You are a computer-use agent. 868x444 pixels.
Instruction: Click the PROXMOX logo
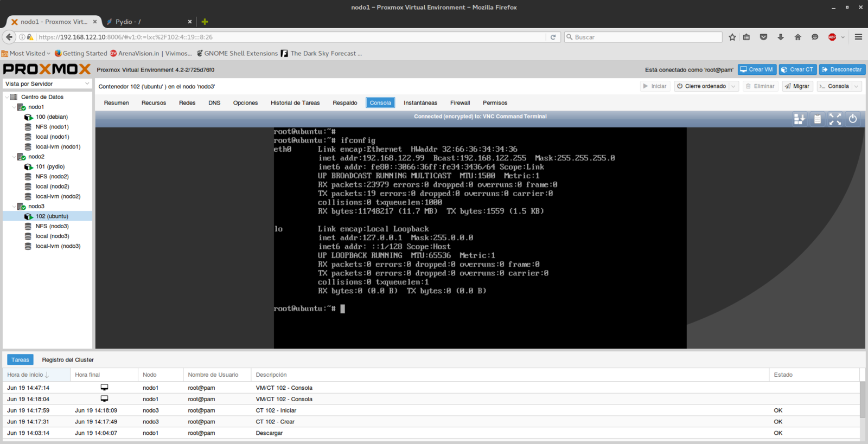point(47,69)
